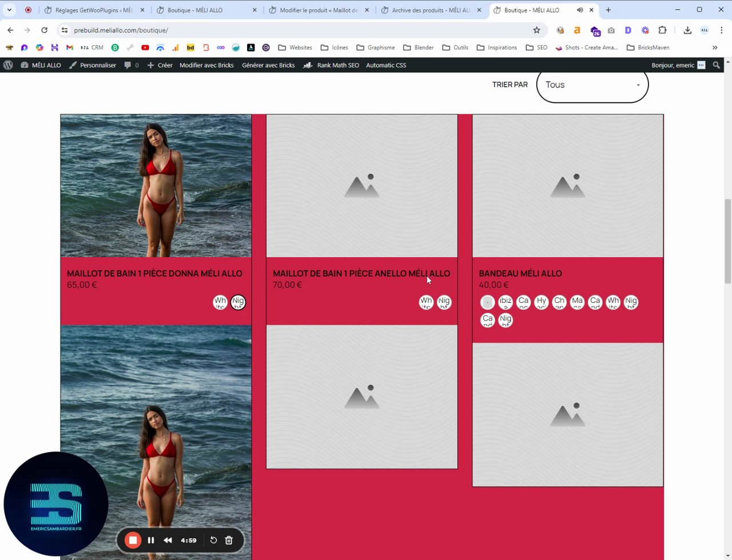Viewport: 732px width, 560px height.
Task: Select White swatch on Donna product
Action: pyautogui.click(x=220, y=302)
